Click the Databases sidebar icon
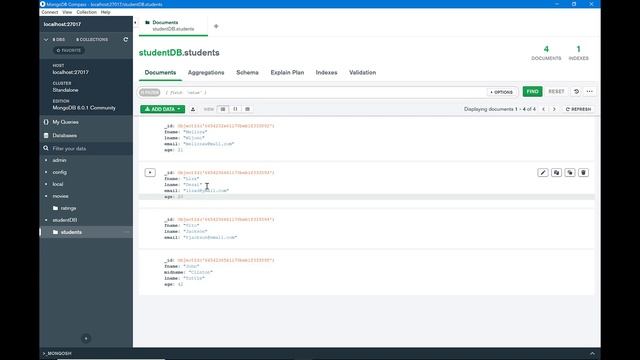Image resolution: width=640 pixels, height=360 pixels. pos(46,135)
